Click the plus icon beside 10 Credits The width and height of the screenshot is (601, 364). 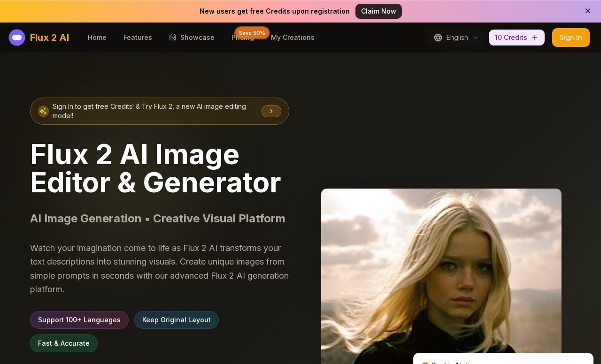[x=535, y=38]
